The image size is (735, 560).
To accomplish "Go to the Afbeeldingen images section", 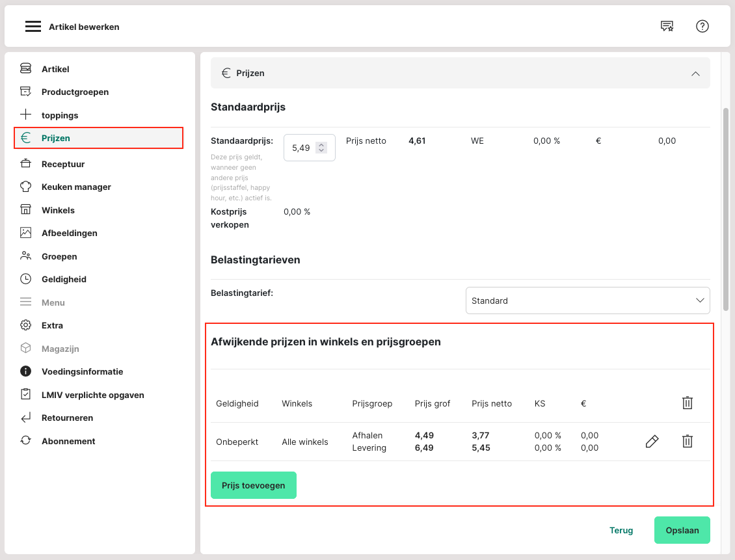I will (x=69, y=233).
